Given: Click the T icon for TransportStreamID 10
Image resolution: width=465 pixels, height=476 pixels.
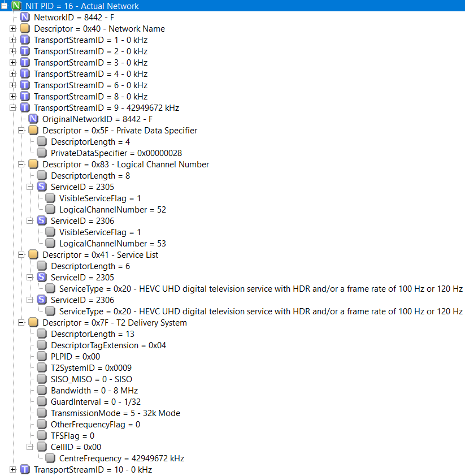Looking at the screenshot, I should point(25,469).
